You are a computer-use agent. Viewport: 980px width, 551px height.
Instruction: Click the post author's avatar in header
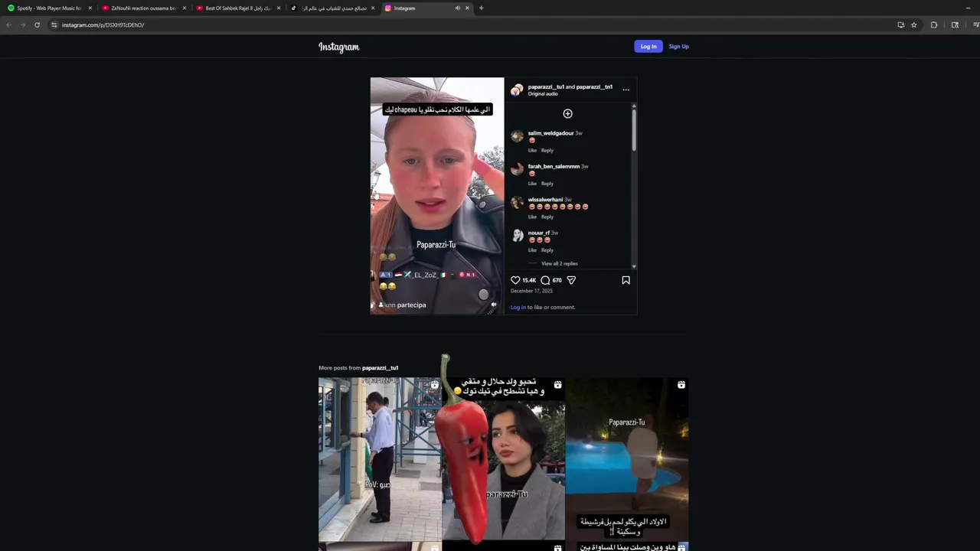click(517, 90)
